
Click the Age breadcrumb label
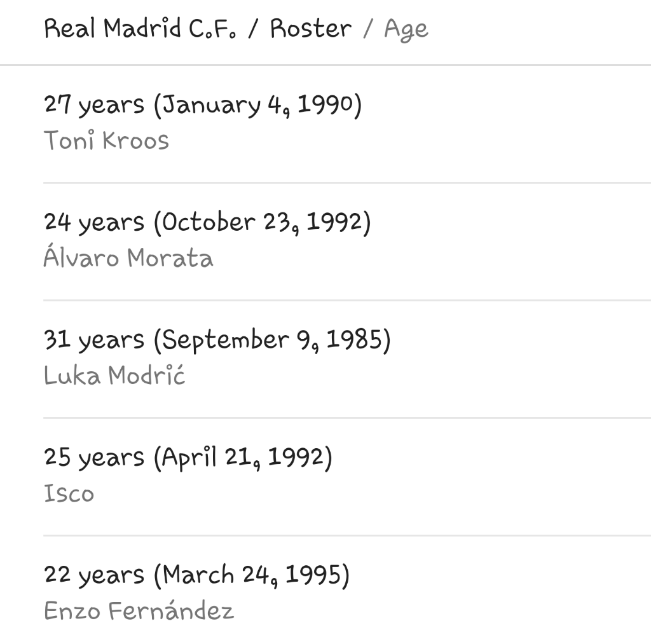pos(406,30)
